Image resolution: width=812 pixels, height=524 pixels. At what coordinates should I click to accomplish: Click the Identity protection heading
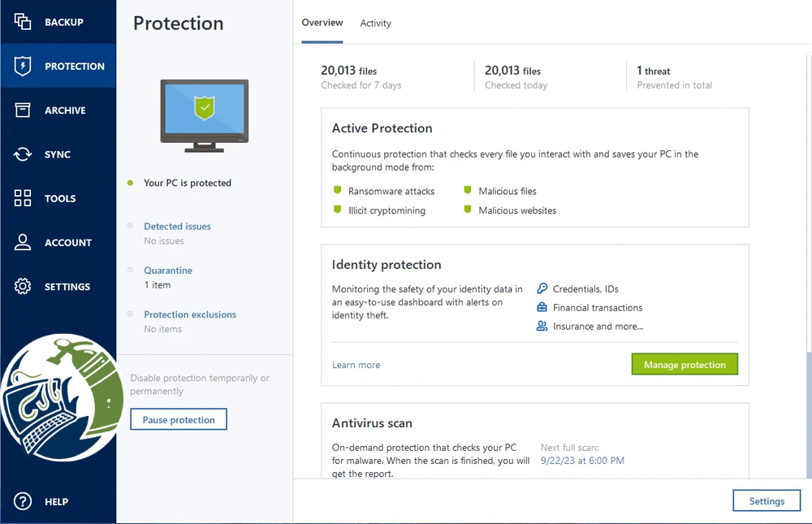pyautogui.click(x=387, y=264)
